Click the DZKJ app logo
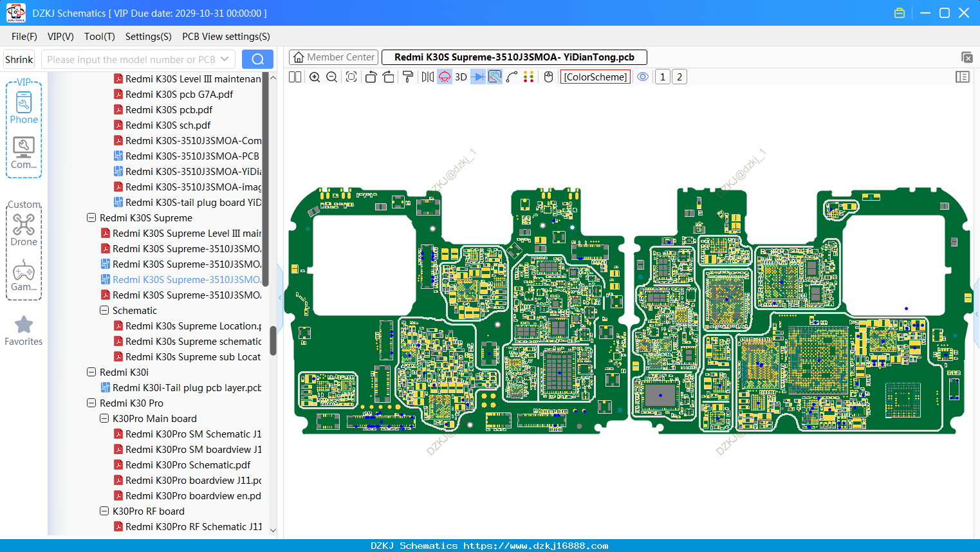 click(x=15, y=13)
